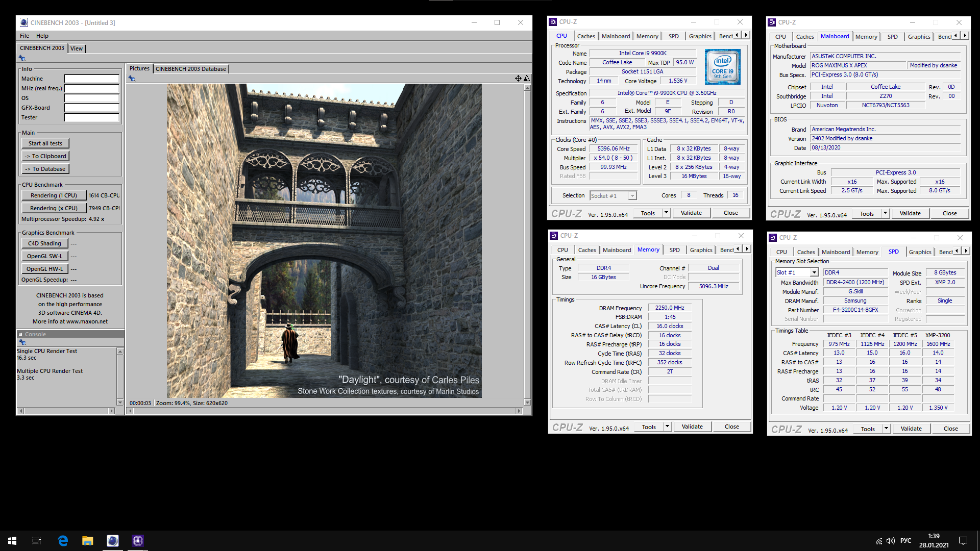Launch Edge browser from the taskbar
The width and height of the screenshot is (980, 551).
tap(63, 541)
